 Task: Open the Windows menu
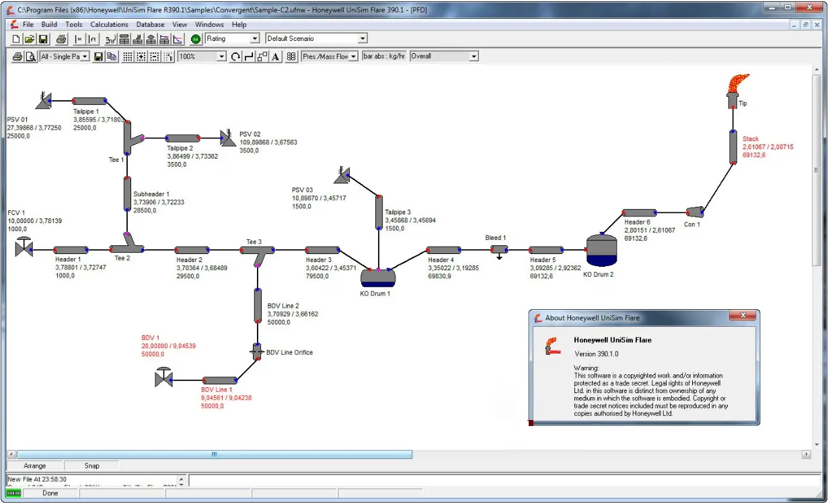click(x=209, y=24)
